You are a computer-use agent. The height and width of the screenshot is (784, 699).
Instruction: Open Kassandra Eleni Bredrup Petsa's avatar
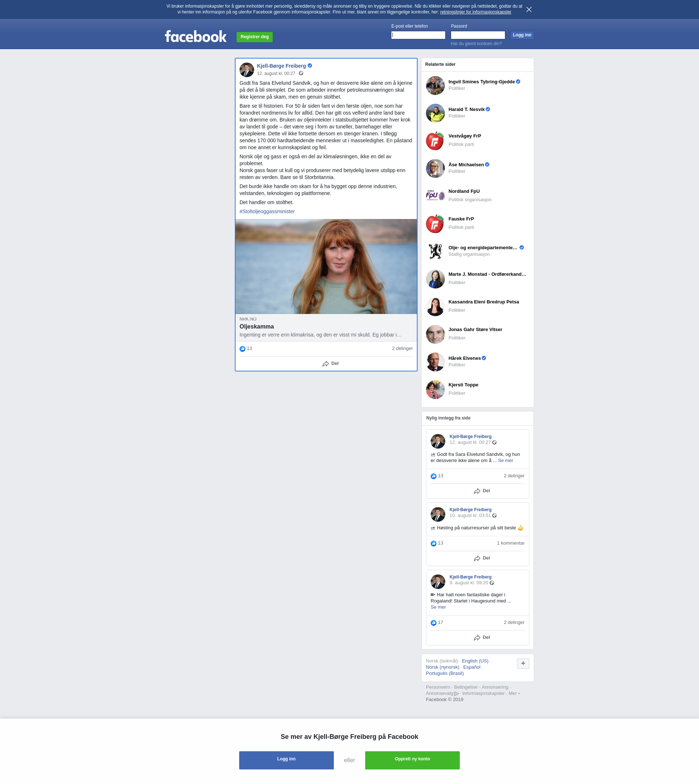coord(435,307)
